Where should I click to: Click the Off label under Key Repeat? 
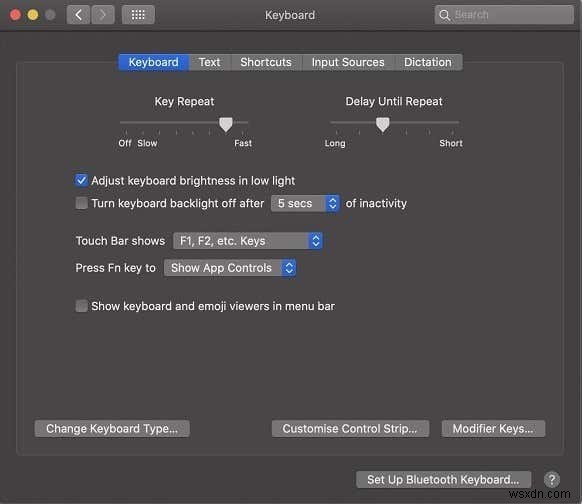coord(125,143)
